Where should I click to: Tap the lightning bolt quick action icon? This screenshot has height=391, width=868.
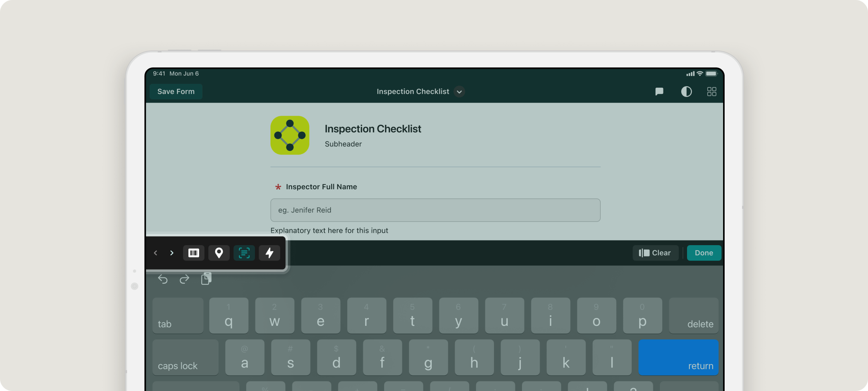click(x=269, y=253)
